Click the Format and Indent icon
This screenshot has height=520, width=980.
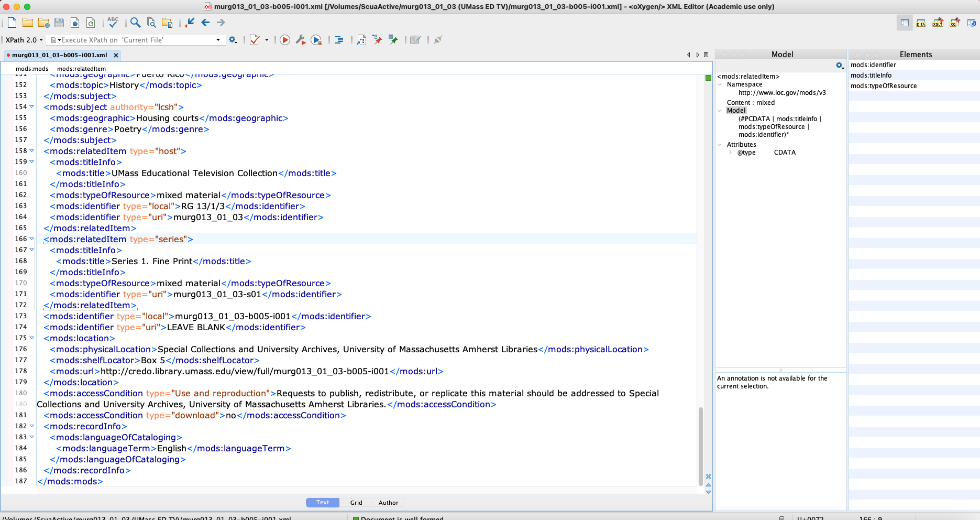[339, 40]
